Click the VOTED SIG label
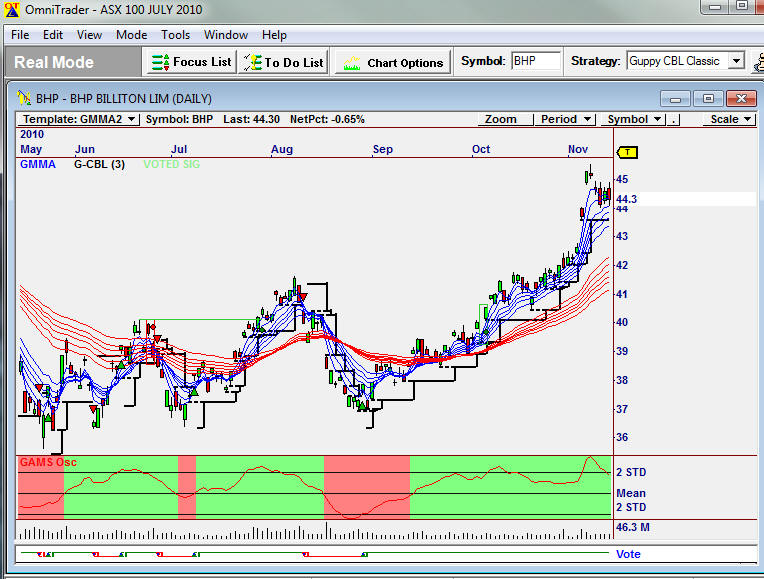The width and height of the screenshot is (764, 579). point(172,164)
